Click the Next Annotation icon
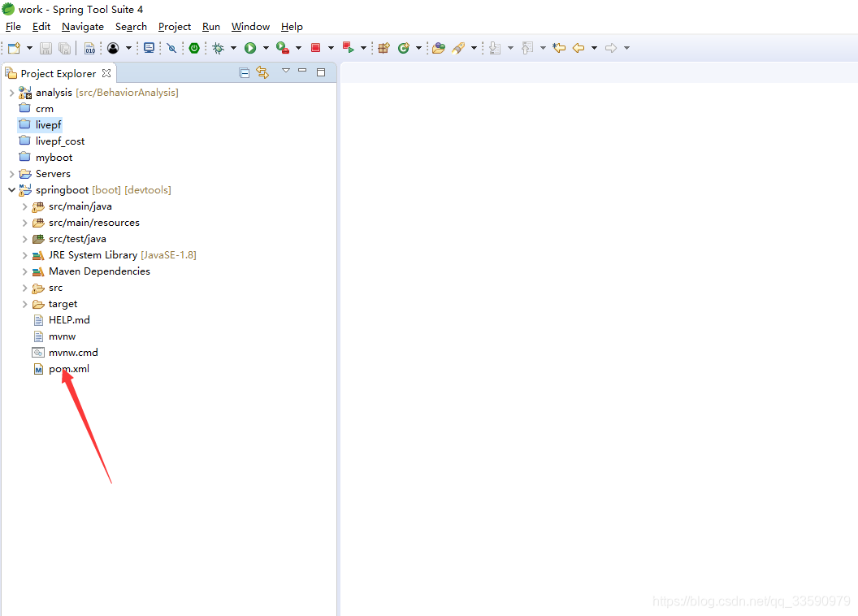This screenshot has width=858, height=616. (x=495, y=48)
